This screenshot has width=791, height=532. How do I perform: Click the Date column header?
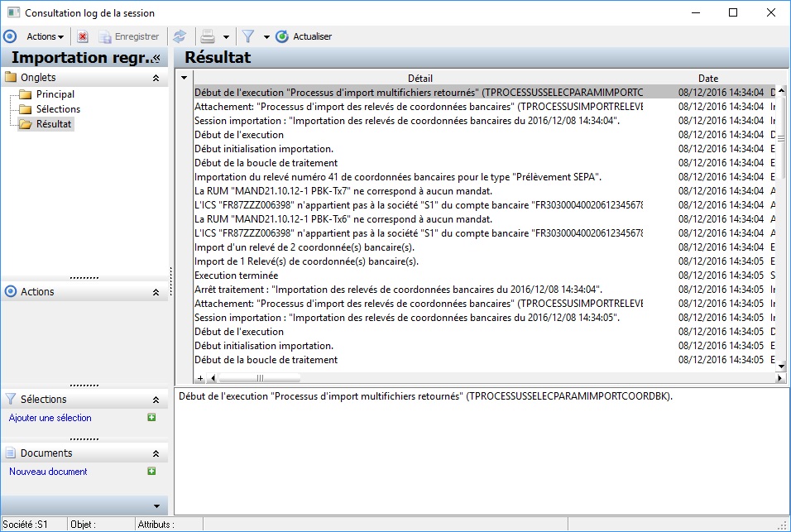[707, 78]
